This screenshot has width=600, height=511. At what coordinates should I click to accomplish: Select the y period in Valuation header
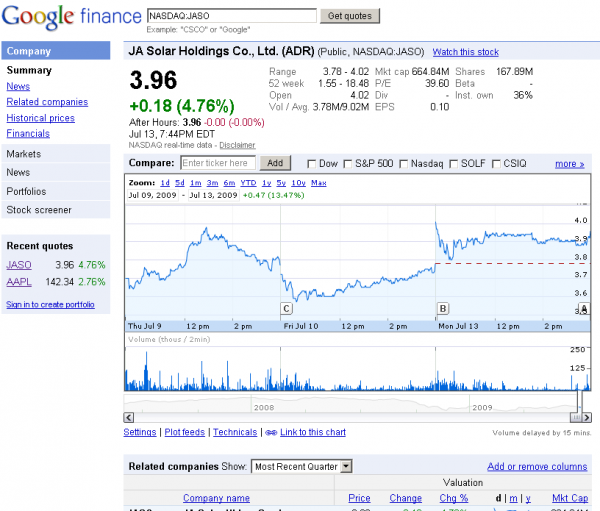pos(528,498)
